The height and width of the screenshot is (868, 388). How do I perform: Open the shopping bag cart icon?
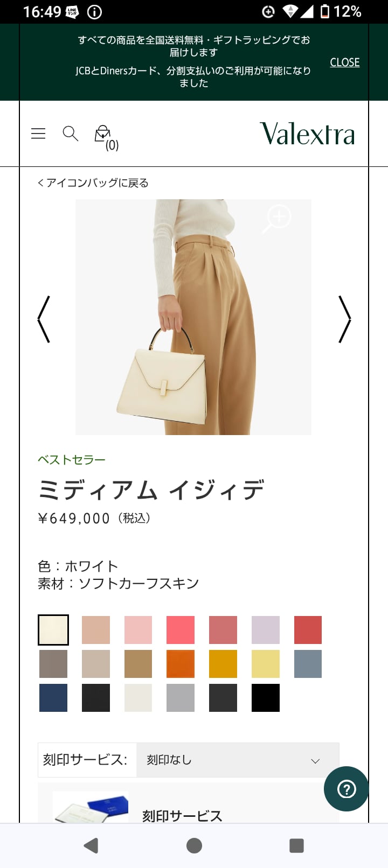(106, 137)
